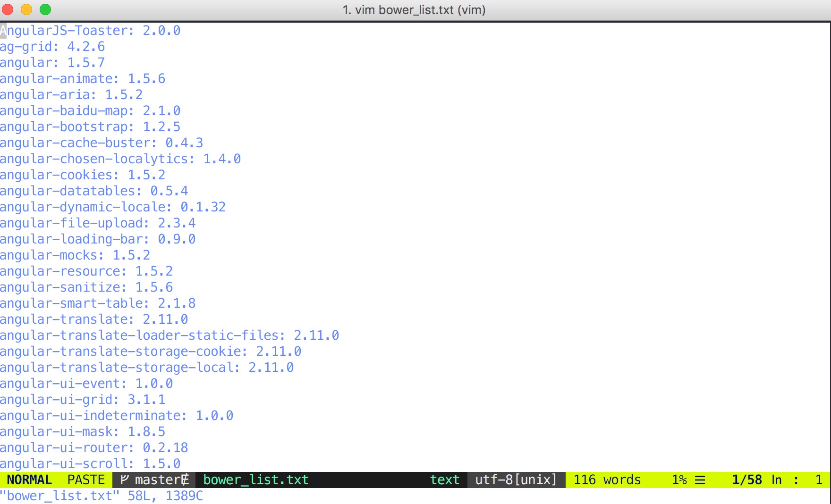Click the angular-resource: 1.5.2 line
The image size is (831, 504).
[86, 271]
